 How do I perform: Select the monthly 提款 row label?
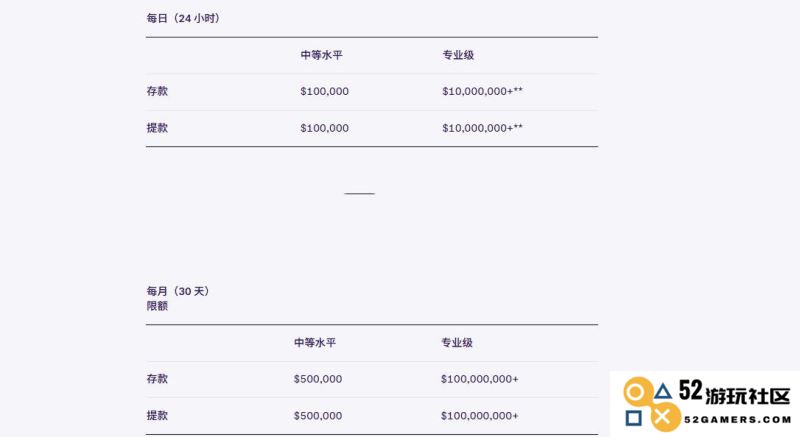157,416
